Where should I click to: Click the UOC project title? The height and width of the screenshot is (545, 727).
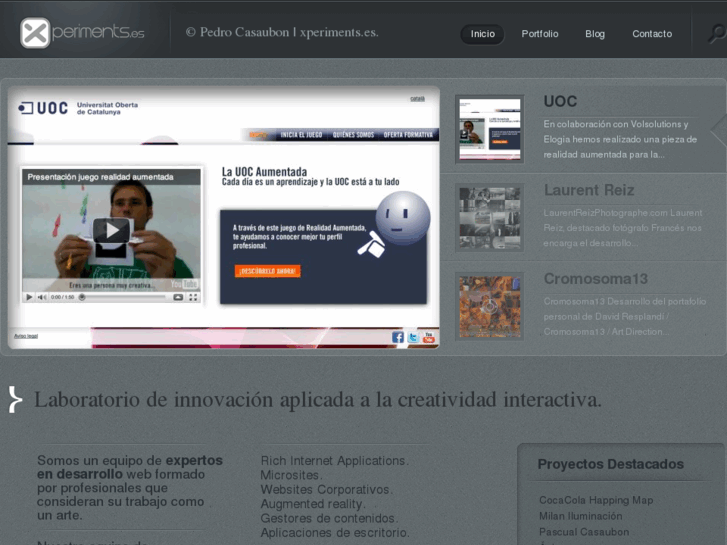[560, 101]
